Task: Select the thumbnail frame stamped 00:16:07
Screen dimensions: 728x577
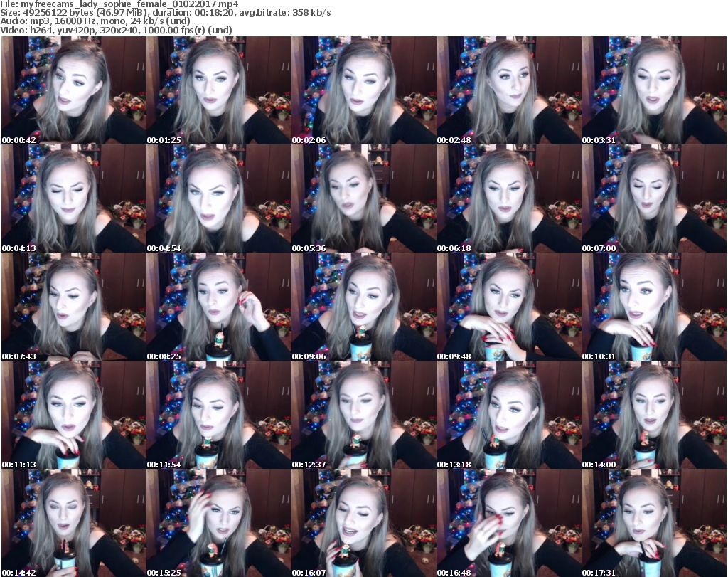Action: pos(363,523)
